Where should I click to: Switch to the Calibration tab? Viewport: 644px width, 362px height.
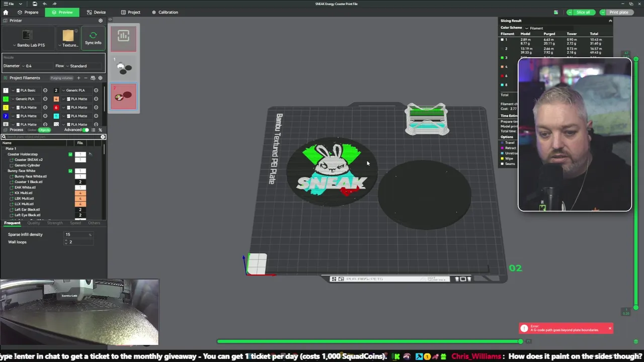click(165, 12)
